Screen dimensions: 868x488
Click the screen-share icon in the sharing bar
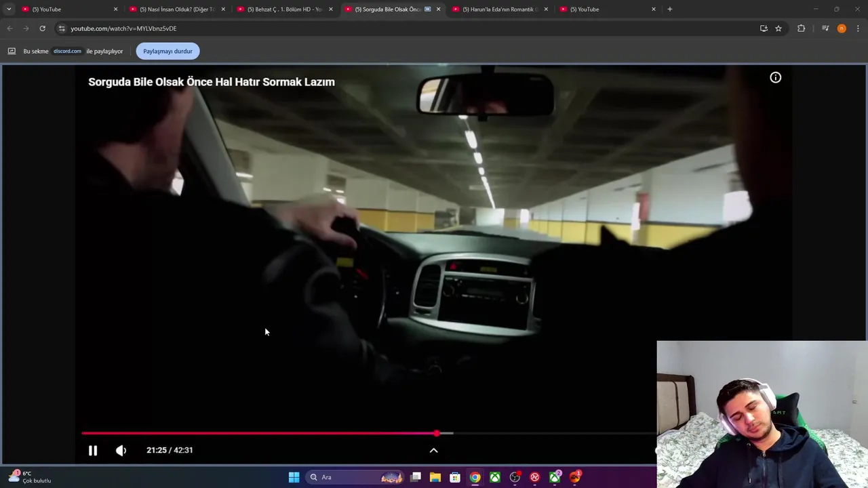(x=12, y=51)
